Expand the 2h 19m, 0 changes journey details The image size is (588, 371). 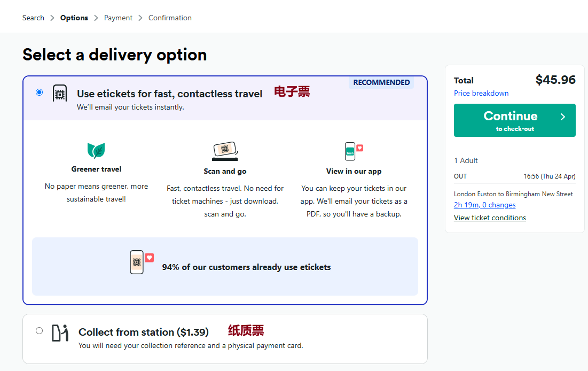484,205
